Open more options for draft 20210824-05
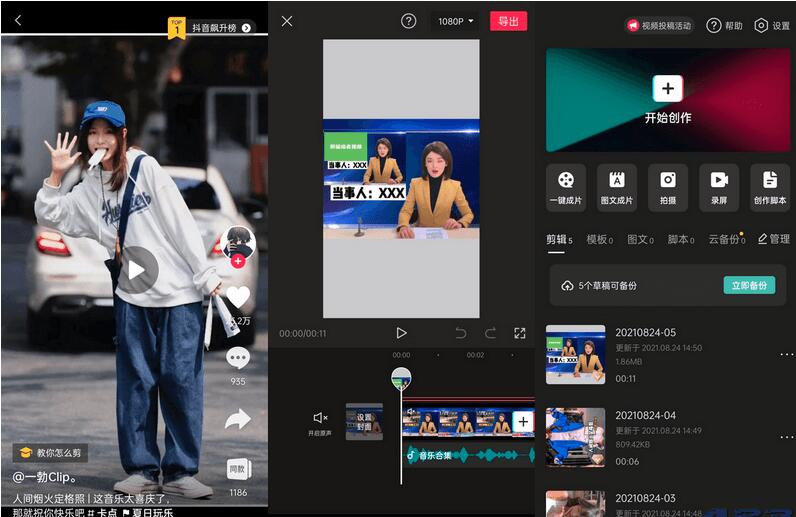This screenshot has width=796, height=517. click(x=786, y=354)
